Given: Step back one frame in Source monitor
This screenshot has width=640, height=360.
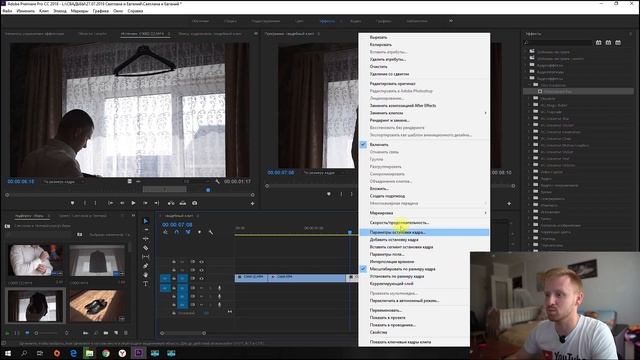Looking at the screenshot, I should tap(122, 203).
